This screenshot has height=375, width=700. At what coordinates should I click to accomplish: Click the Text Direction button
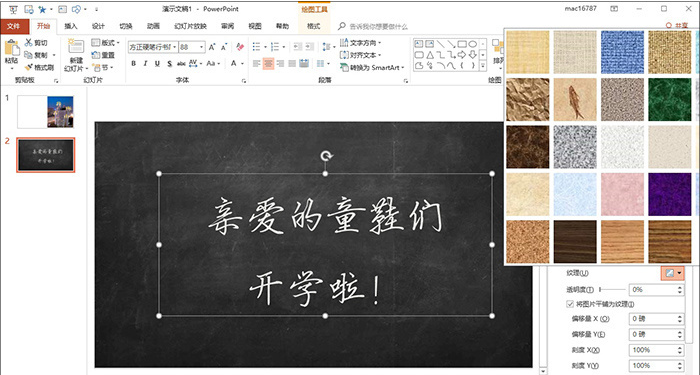coord(361,43)
